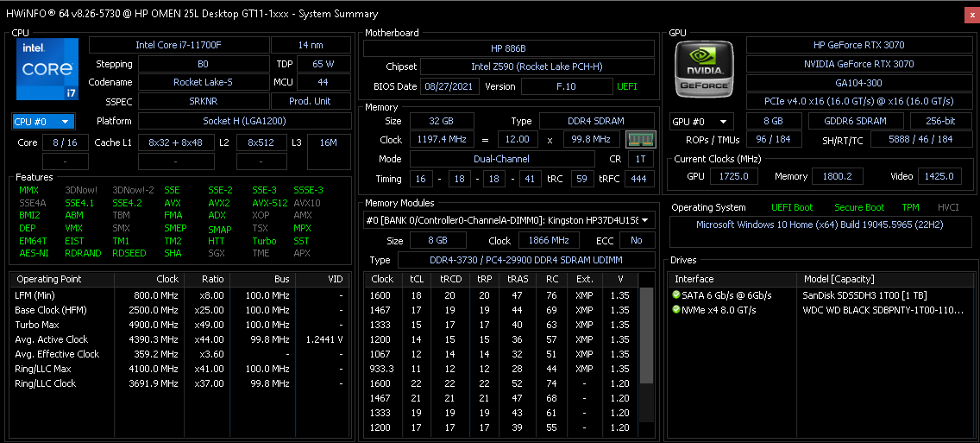This screenshot has width=980, height=443.
Task: Select the Avg. Active Clock row
Action: (179, 339)
